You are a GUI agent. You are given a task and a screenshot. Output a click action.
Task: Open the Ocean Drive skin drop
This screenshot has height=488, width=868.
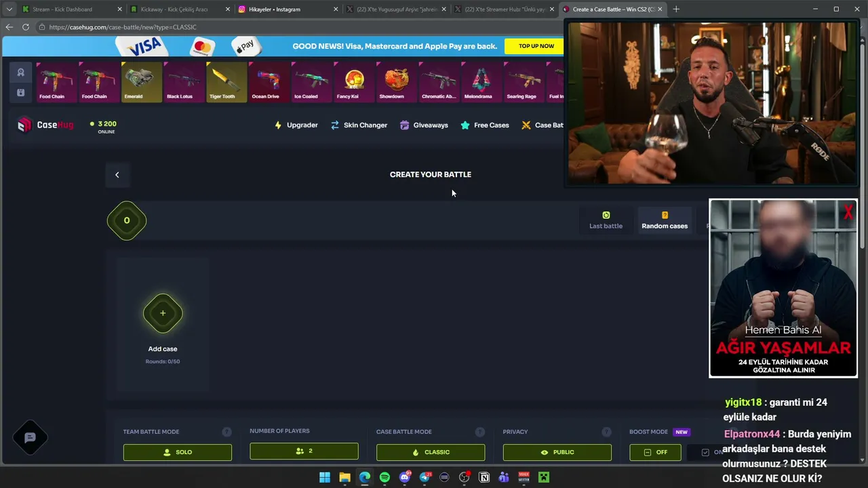tap(269, 82)
